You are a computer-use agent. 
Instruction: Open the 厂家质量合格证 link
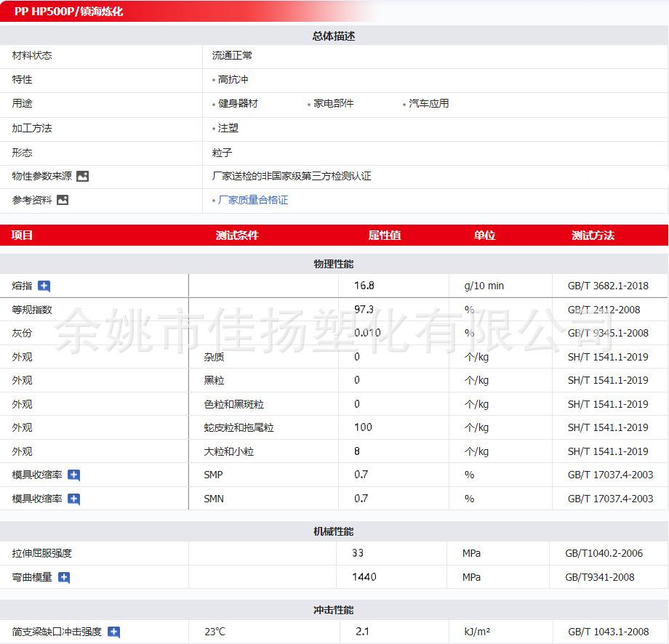click(x=253, y=200)
